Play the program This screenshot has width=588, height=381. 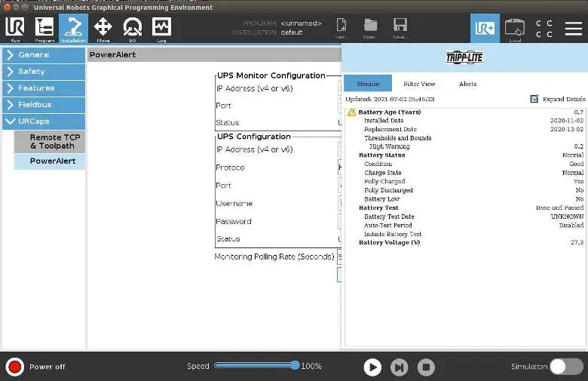coord(372,367)
